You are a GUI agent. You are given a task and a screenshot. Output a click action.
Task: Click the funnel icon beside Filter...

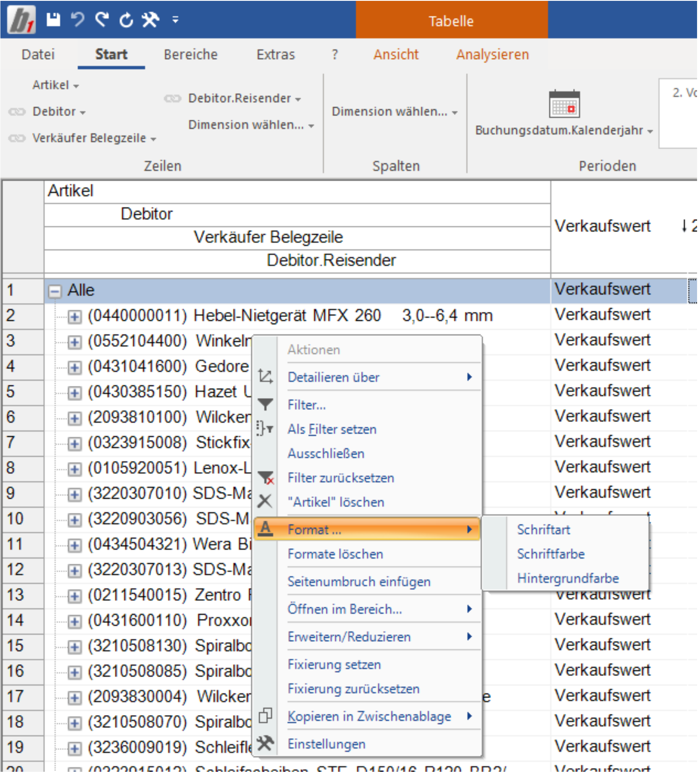pyautogui.click(x=266, y=405)
